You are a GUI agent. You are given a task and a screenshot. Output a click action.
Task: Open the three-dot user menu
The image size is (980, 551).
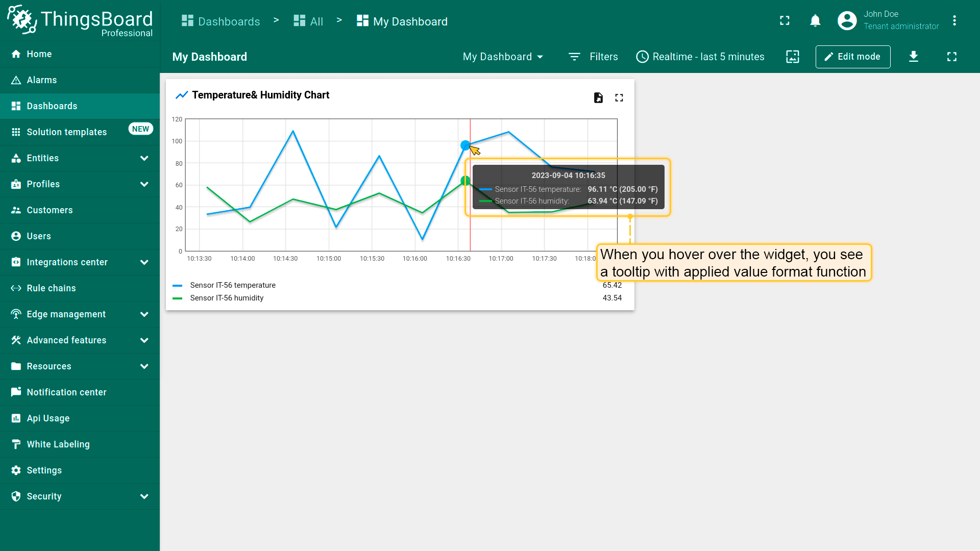pyautogui.click(x=954, y=21)
